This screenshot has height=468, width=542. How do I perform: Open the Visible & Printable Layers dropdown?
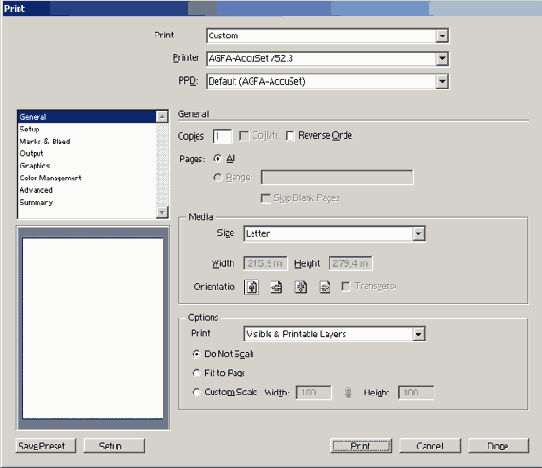(418, 334)
